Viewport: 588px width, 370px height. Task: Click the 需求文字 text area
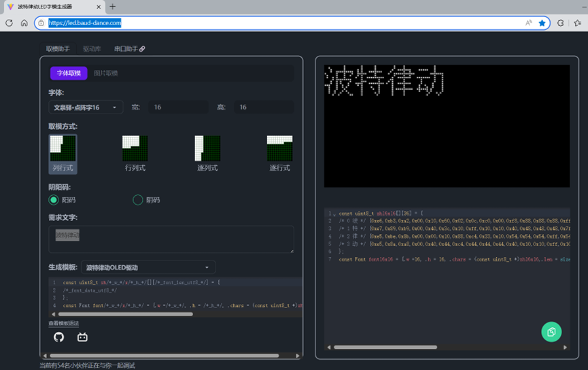171,239
